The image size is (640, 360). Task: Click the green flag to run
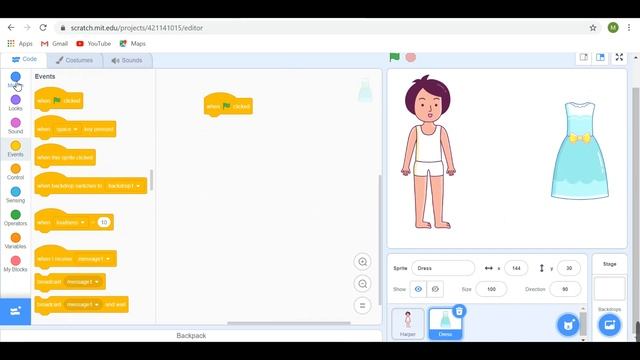pos(394,57)
